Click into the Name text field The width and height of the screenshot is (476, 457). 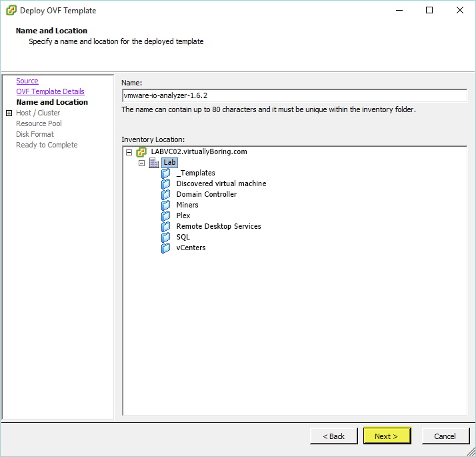pos(295,95)
